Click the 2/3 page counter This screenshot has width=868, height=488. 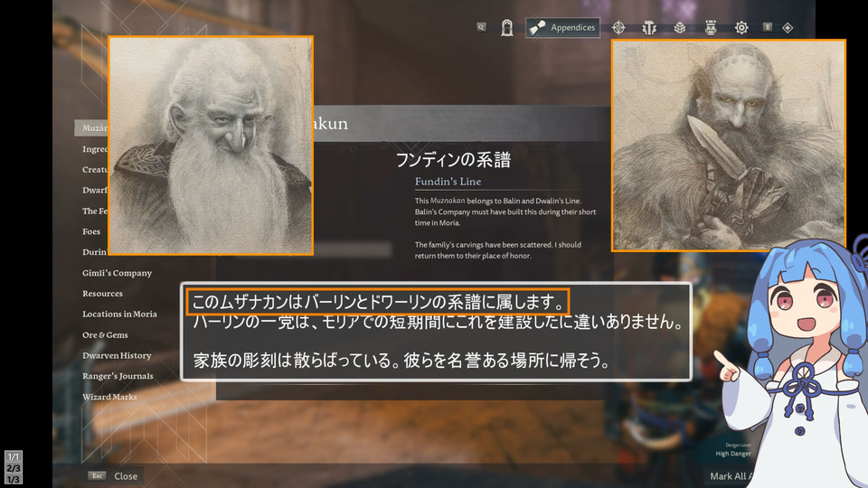(13, 468)
